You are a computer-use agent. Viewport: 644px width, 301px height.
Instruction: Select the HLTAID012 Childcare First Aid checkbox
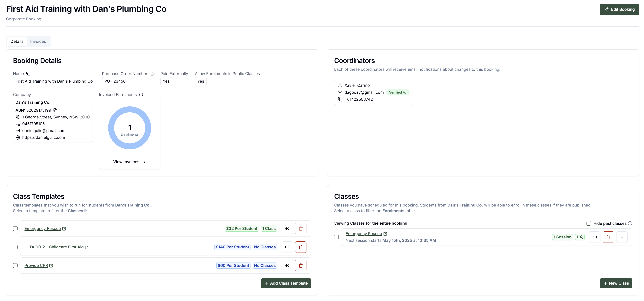pyautogui.click(x=15, y=247)
